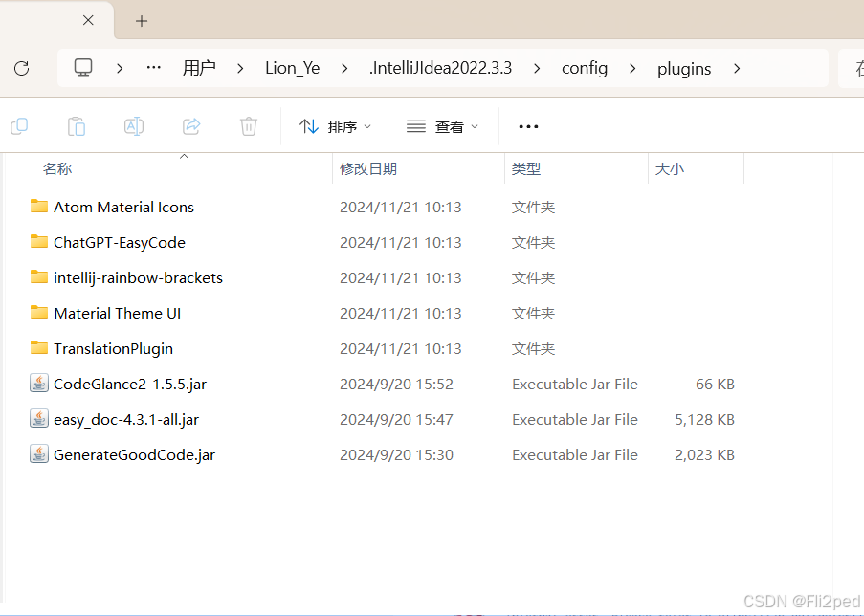Screen dimensions: 864x616
Task: Select the Atom Material Icons folder name
Action: (123, 208)
